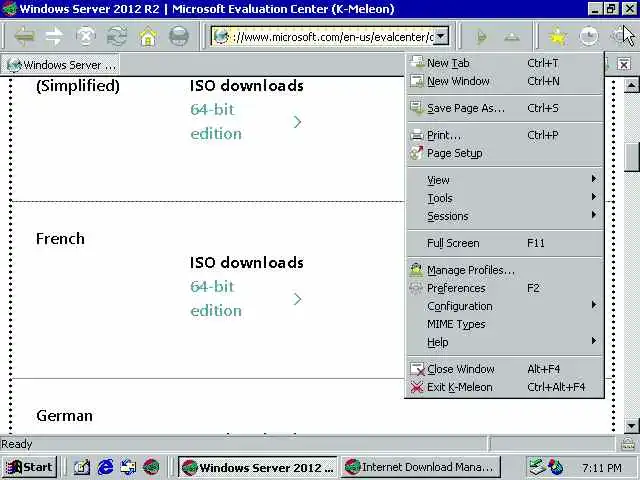Click the 7:11 PM taskbar clock

click(602, 467)
